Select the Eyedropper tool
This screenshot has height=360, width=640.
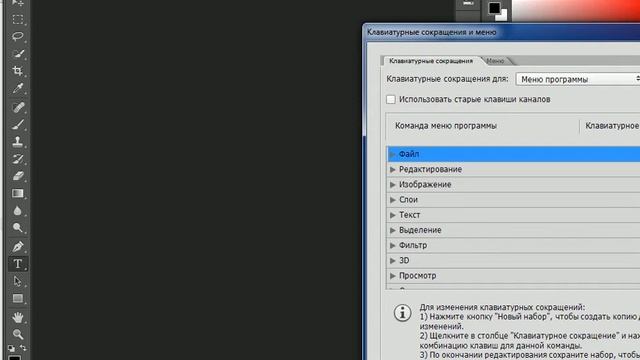coord(18,88)
